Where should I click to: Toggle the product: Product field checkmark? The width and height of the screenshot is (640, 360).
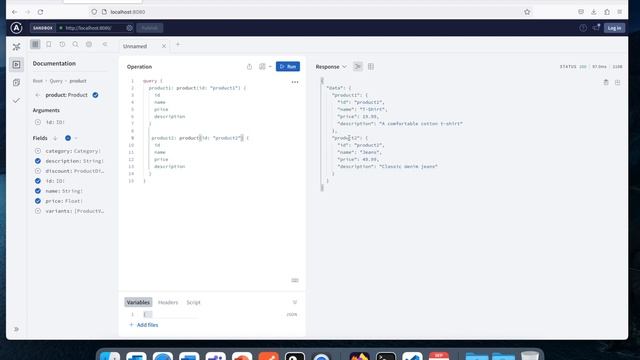pos(95,95)
